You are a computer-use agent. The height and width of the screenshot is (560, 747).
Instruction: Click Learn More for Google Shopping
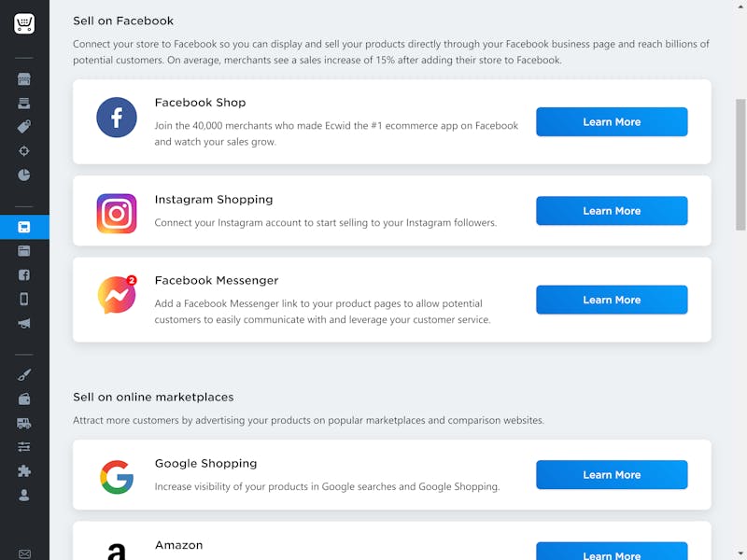[x=612, y=475]
